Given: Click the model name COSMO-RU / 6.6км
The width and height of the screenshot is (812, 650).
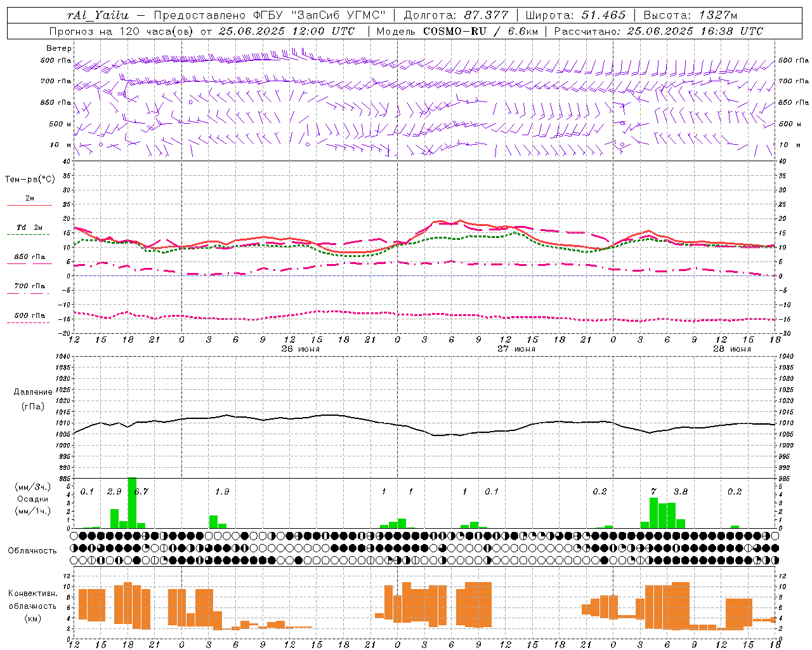Looking at the screenshot, I should click(481, 31).
